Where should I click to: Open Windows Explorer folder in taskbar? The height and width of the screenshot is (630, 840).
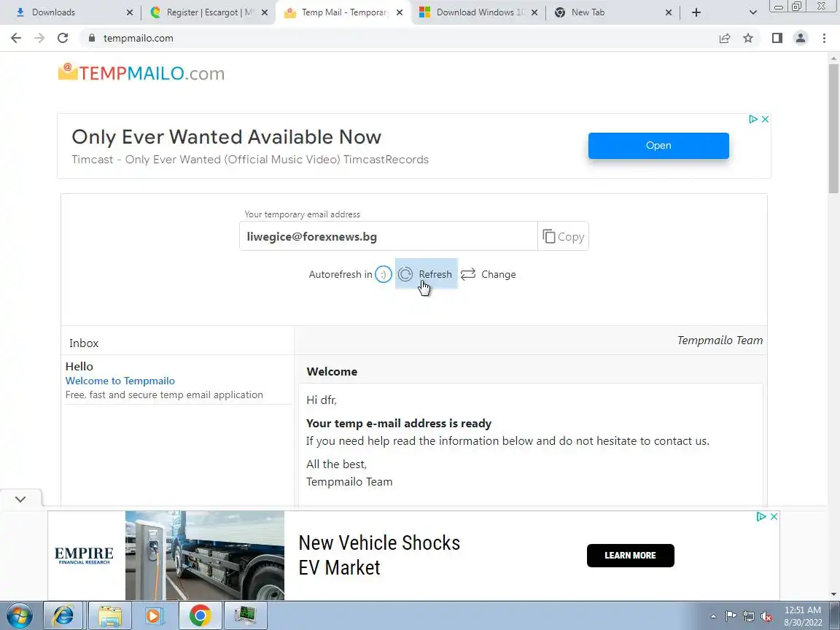109,615
